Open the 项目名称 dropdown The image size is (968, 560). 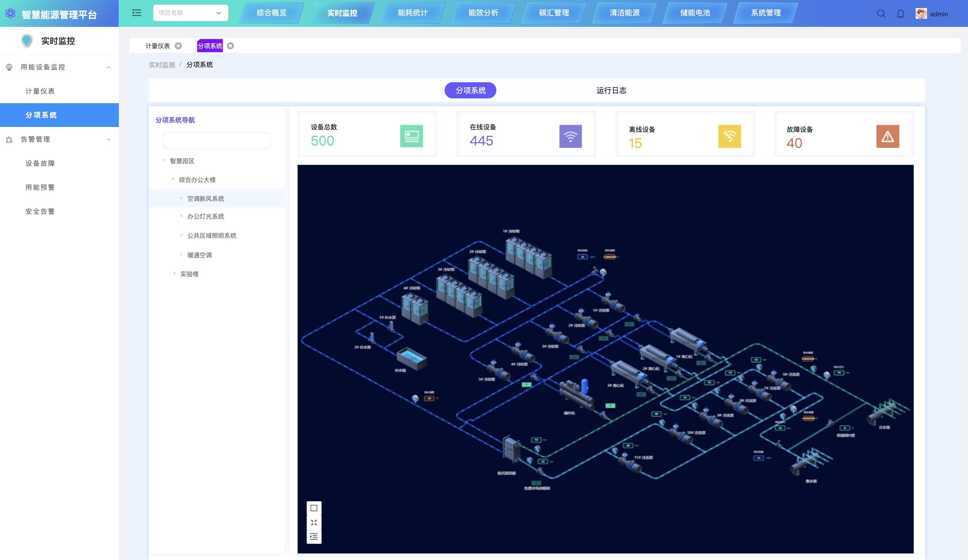click(190, 13)
